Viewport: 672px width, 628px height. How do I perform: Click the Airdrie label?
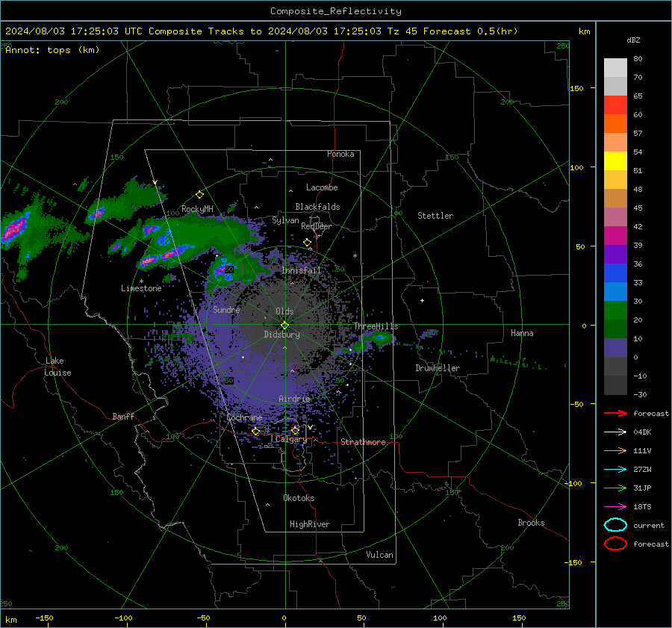pos(294,399)
